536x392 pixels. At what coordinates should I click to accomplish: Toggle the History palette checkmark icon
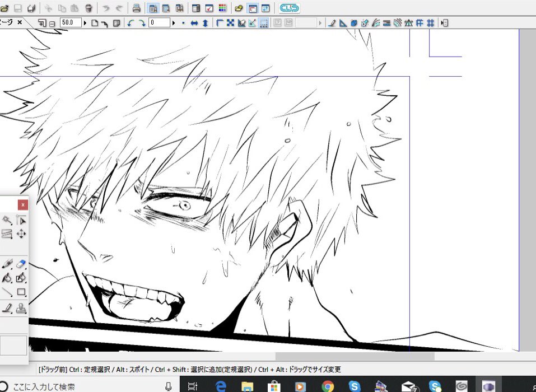(x=209, y=8)
